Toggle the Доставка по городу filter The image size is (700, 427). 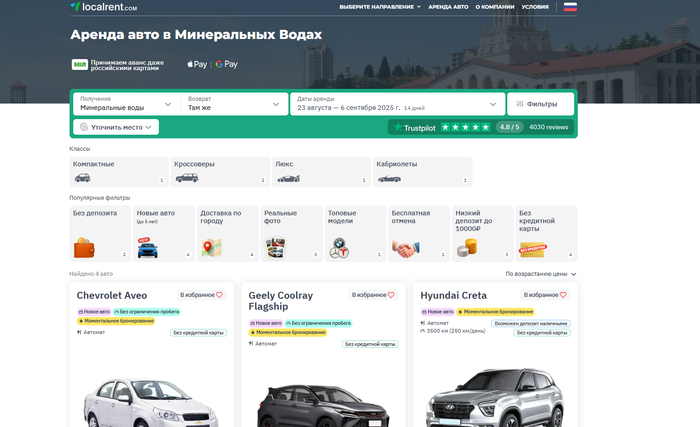point(228,234)
